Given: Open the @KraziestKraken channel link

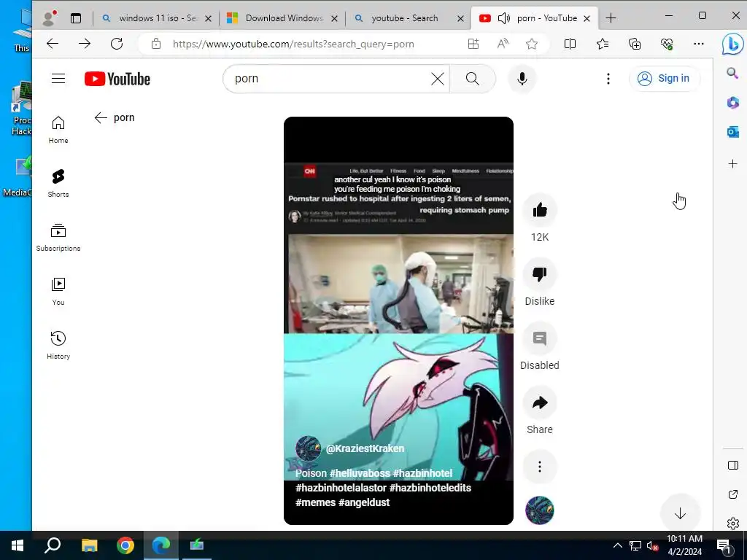Looking at the screenshot, I should (365, 448).
